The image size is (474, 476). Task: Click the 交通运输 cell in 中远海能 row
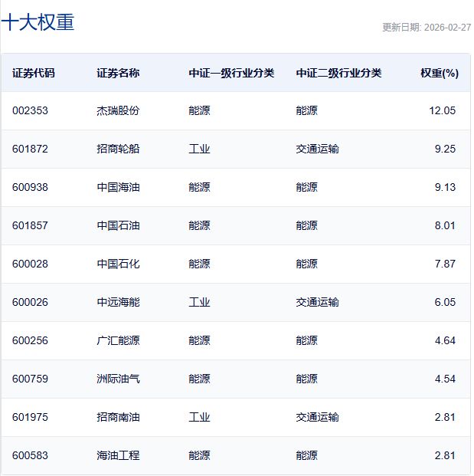[x=317, y=302]
